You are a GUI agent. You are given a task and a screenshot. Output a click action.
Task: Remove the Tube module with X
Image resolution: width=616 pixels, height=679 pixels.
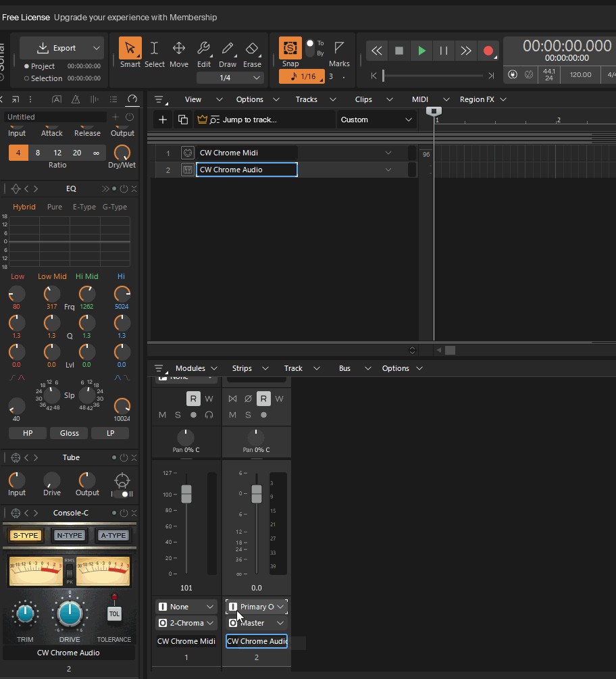click(x=134, y=457)
